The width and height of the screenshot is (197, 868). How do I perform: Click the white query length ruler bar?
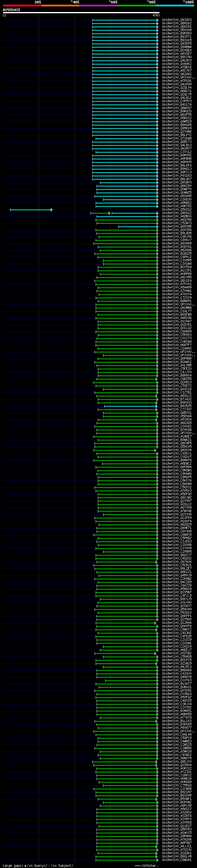click(81, 12)
